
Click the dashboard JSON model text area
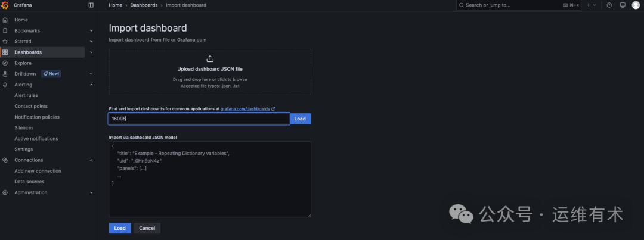210,179
